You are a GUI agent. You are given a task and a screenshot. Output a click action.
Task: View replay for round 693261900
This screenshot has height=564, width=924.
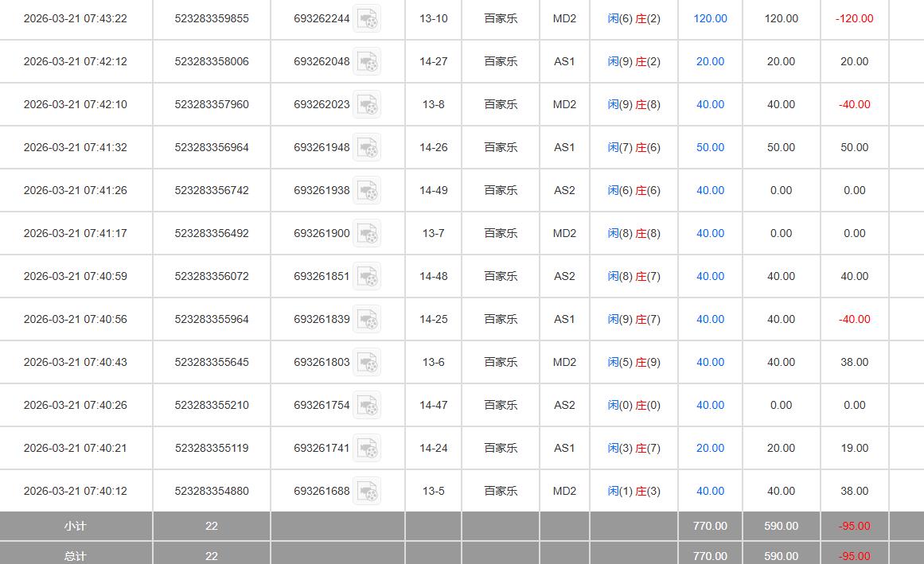click(x=367, y=234)
